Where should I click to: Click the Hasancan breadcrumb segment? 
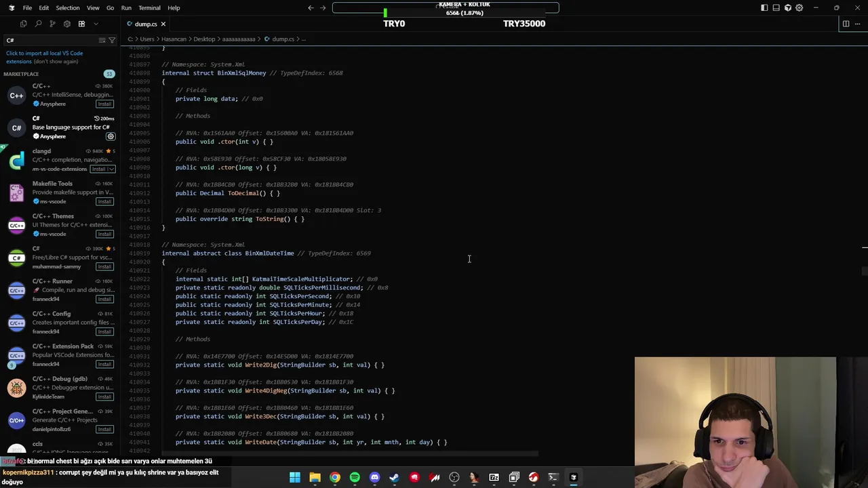point(174,39)
